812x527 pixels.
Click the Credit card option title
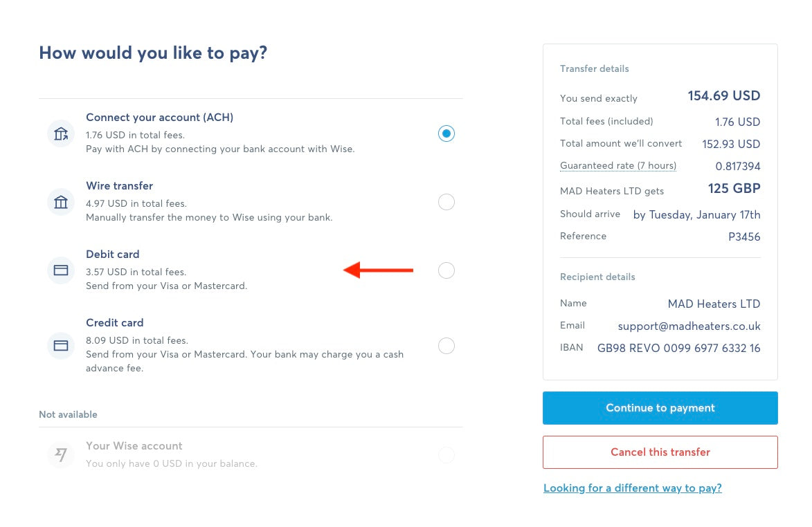[114, 323]
